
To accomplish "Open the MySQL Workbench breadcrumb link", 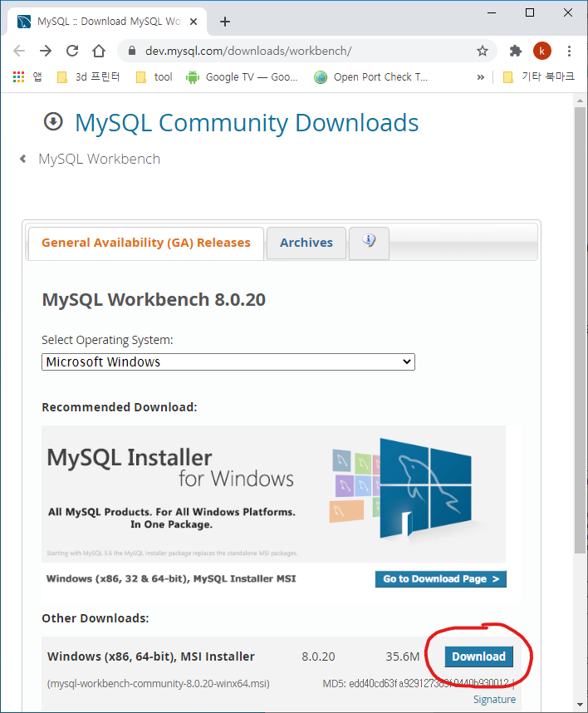I will click(x=100, y=159).
